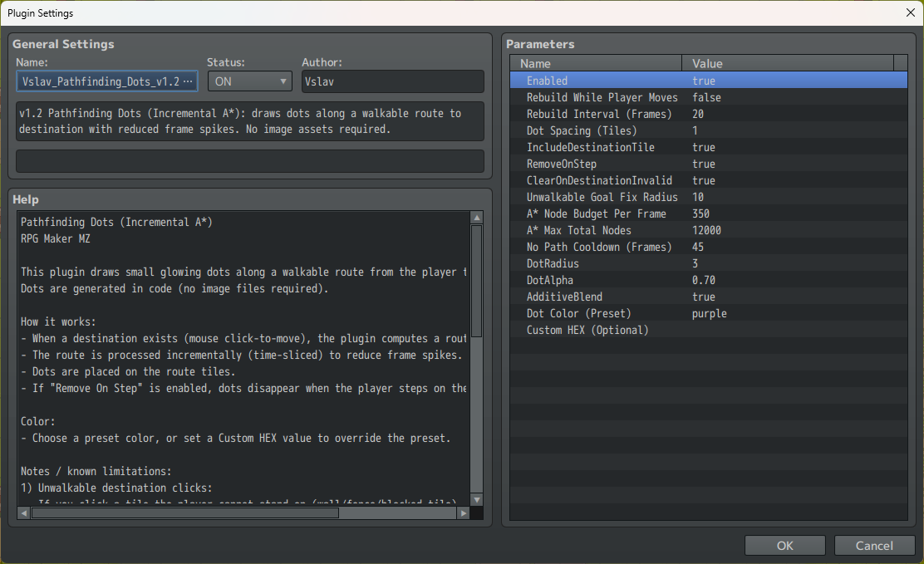Image resolution: width=924 pixels, height=564 pixels.
Task: Select the RemoveOnStep parameter
Action: coord(708,164)
